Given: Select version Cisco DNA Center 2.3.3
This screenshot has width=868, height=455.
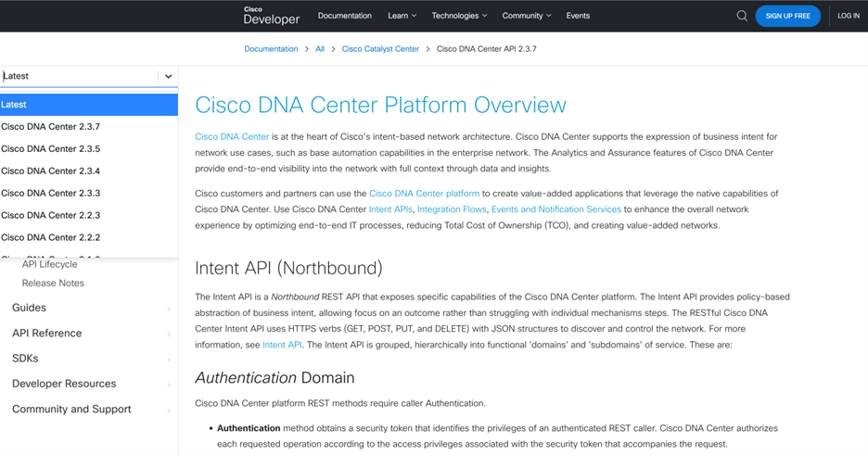Looking at the screenshot, I should [89, 193].
